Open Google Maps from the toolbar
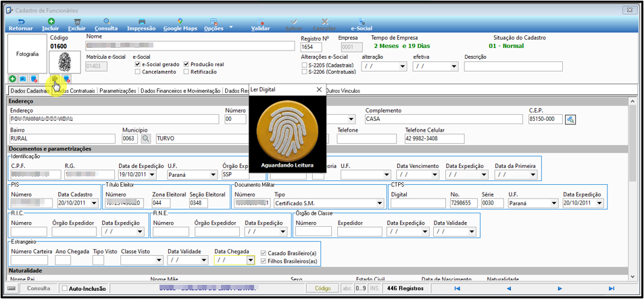Image resolution: width=644 pixels, height=299 pixels. (x=180, y=25)
